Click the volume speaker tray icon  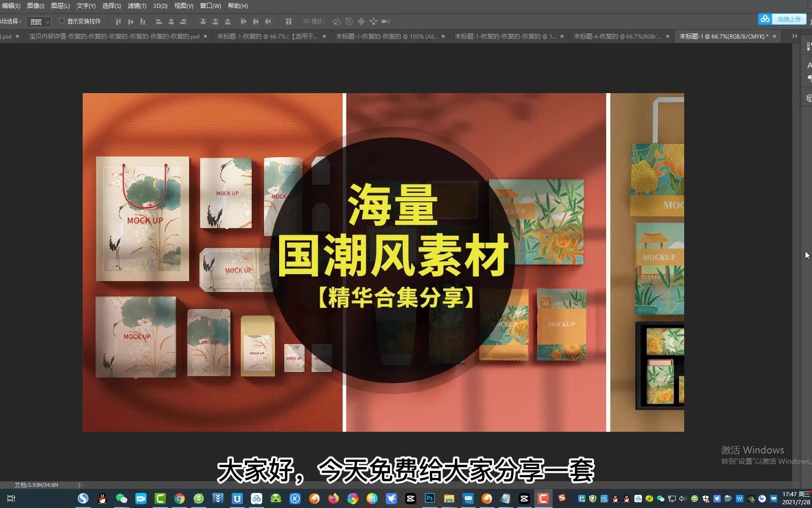[x=683, y=499]
